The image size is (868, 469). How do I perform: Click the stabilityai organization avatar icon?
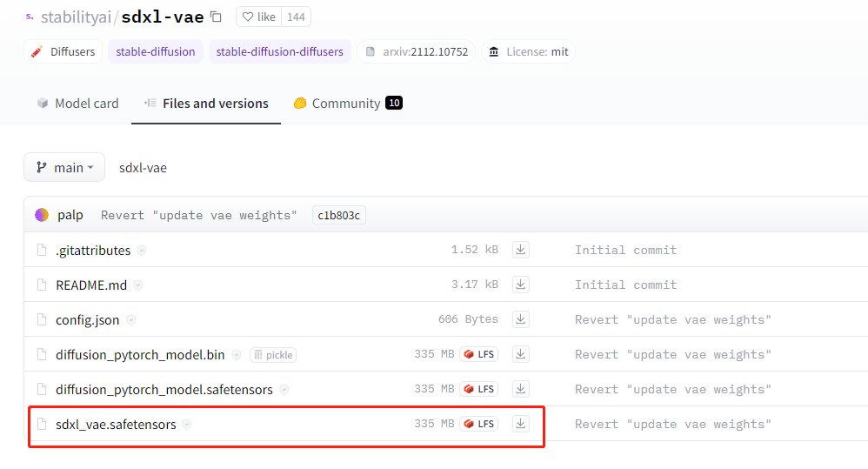[x=30, y=17]
